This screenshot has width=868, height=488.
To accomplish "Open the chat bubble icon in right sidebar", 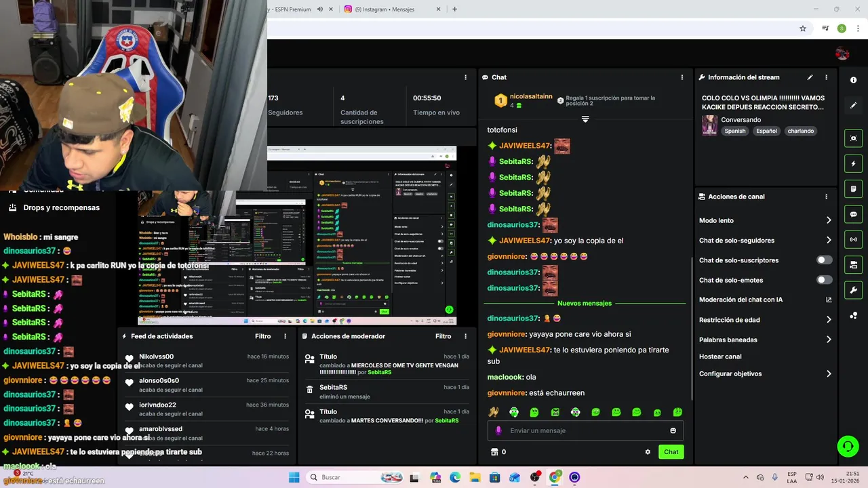I will click(x=853, y=214).
